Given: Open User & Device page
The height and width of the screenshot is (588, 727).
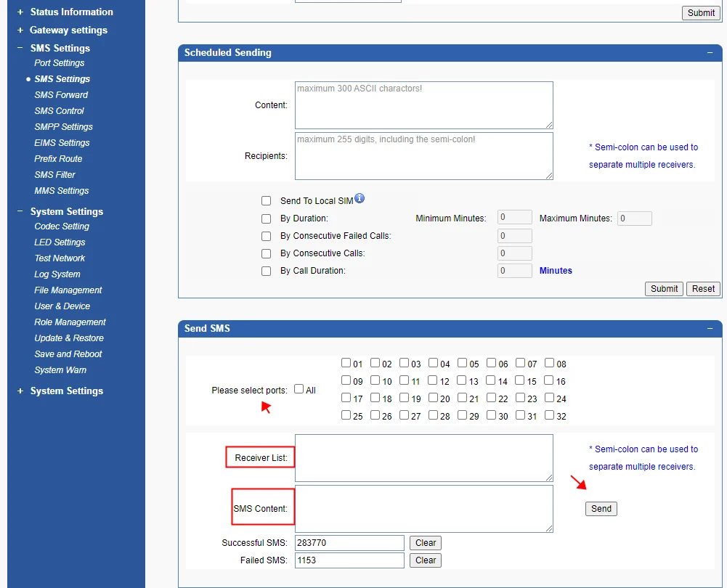Looking at the screenshot, I should 62,306.
